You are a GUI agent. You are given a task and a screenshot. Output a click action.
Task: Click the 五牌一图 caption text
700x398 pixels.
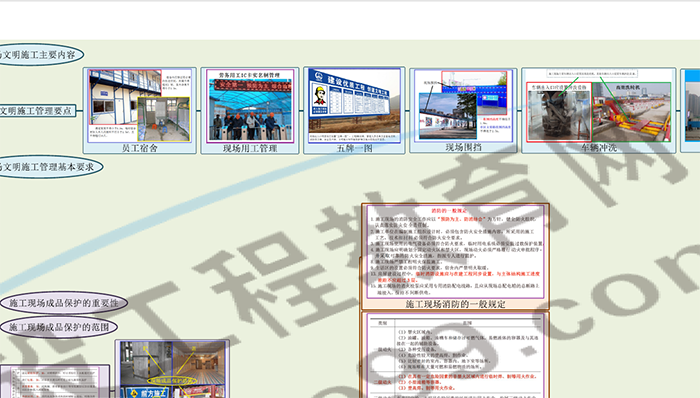point(354,148)
